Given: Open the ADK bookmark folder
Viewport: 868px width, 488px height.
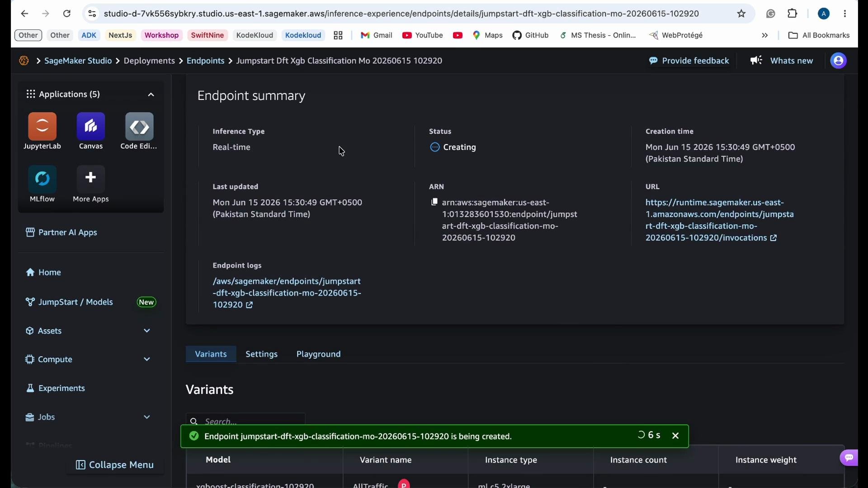Looking at the screenshot, I should click(x=89, y=35).
